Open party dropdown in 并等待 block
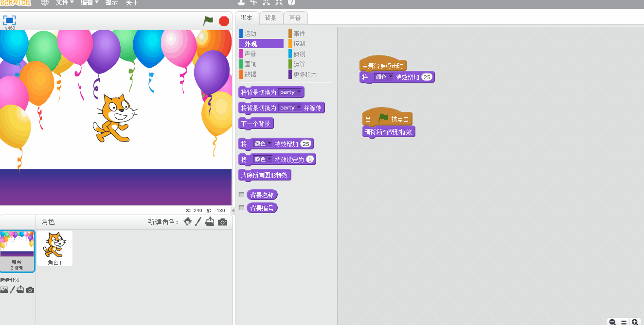Image resolution: width=644 pixels, height=325 pixels. click(290, 108)
